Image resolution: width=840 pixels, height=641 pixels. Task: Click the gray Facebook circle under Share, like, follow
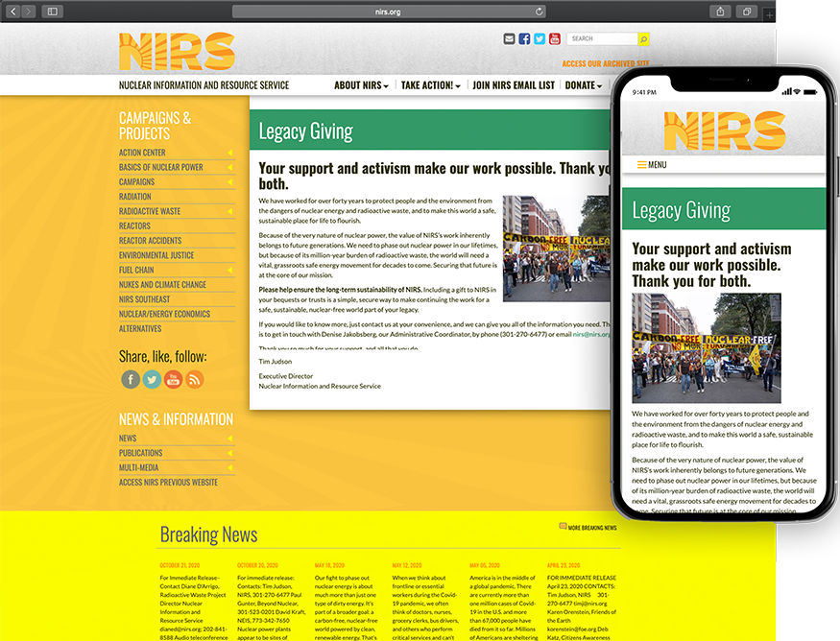coord(131,379)
